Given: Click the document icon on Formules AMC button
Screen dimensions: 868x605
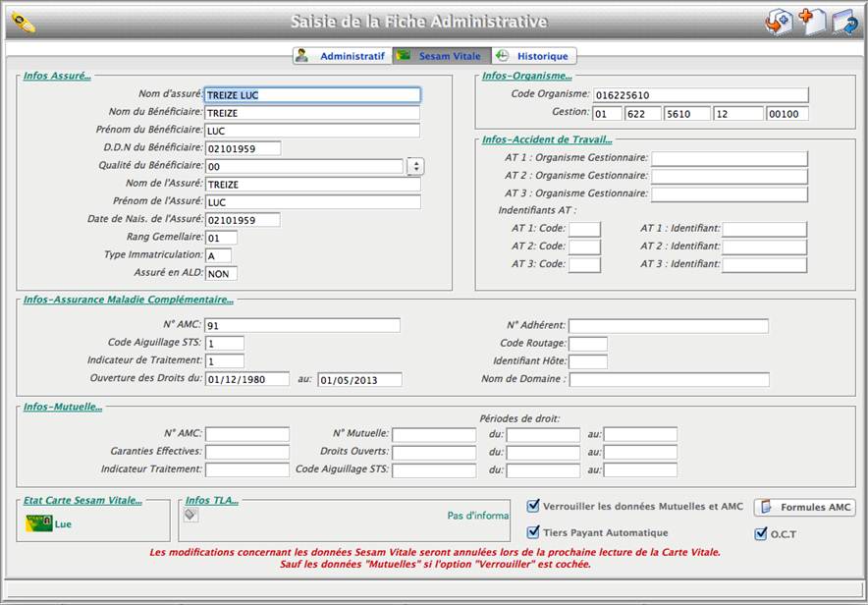Looking at the screenshot, I should coord(767,507).
